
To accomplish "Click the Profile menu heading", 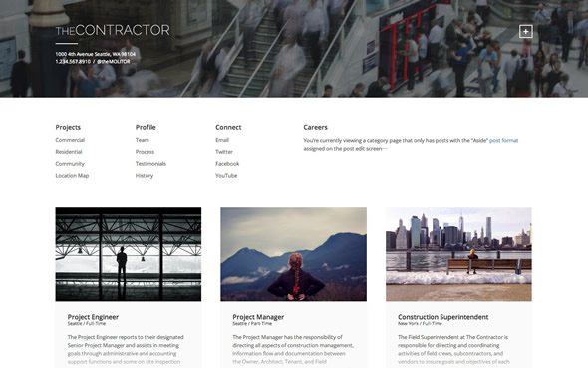I will coord(146,128).
